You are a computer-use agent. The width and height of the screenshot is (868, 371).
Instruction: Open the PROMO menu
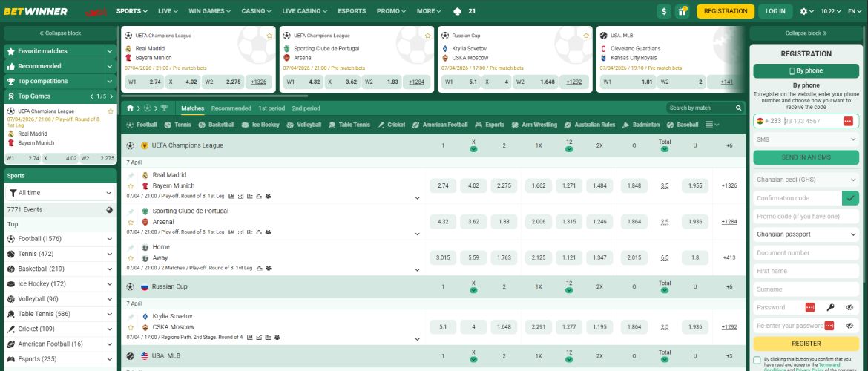click(392, 11)
